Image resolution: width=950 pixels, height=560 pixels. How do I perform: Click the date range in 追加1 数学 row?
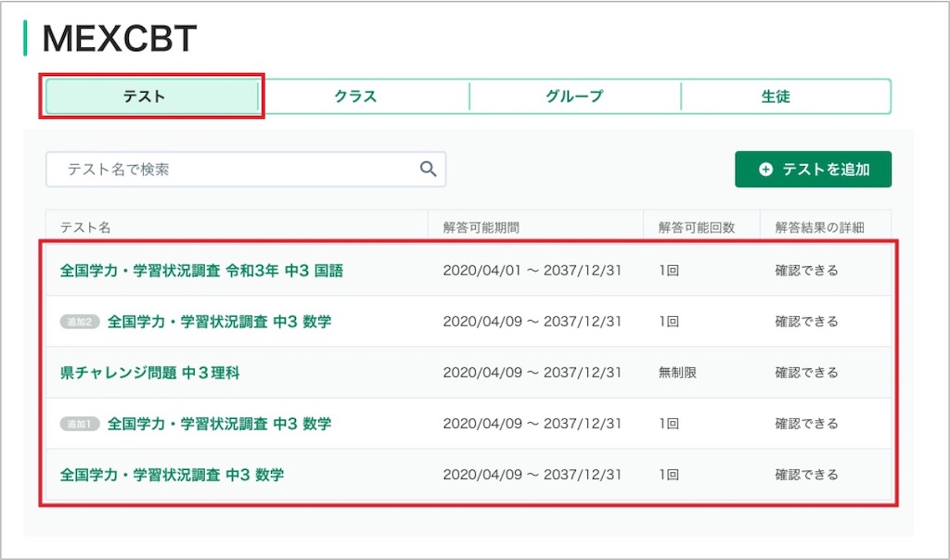click(x=532, y=424)
